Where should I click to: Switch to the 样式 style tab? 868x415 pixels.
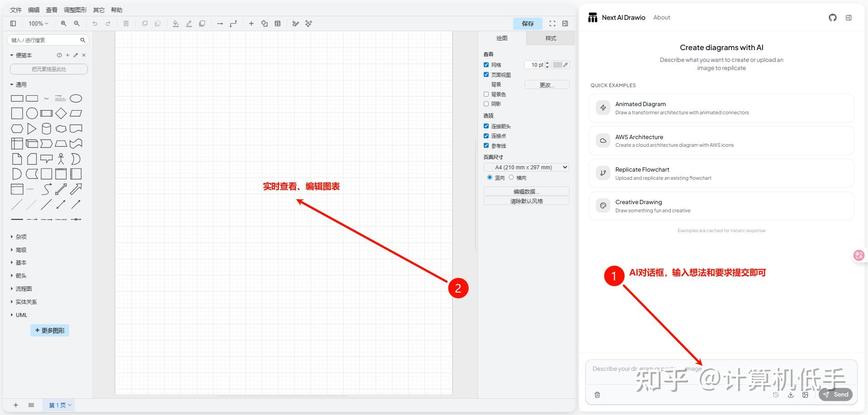click(x=551, y=38)
